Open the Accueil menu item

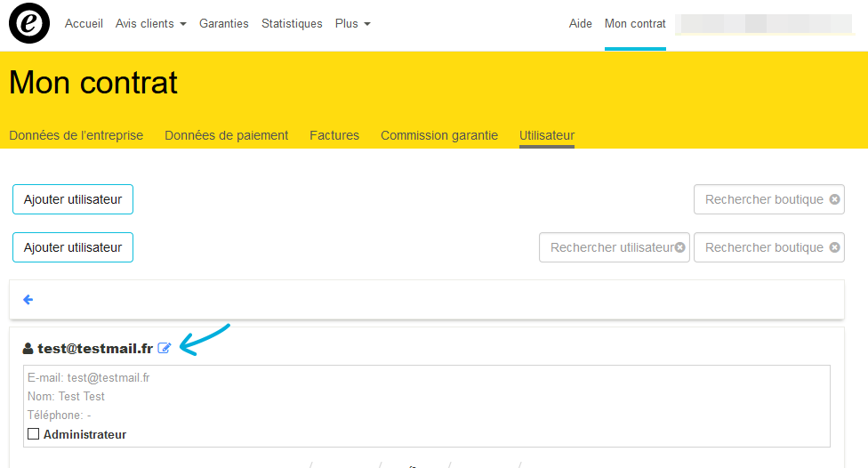coord(84,24)
